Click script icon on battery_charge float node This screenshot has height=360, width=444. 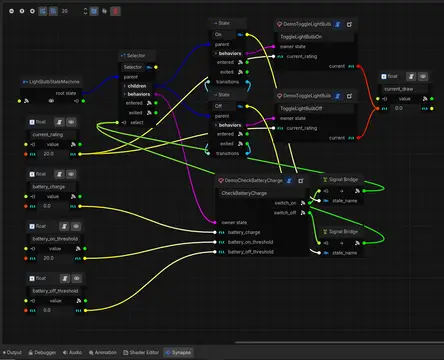59,174
